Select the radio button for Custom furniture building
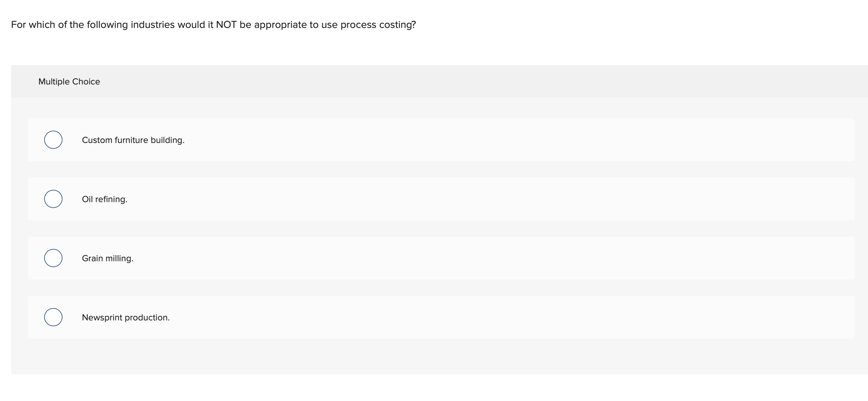This screenshot has height=401, width=868. pos(53,140)
